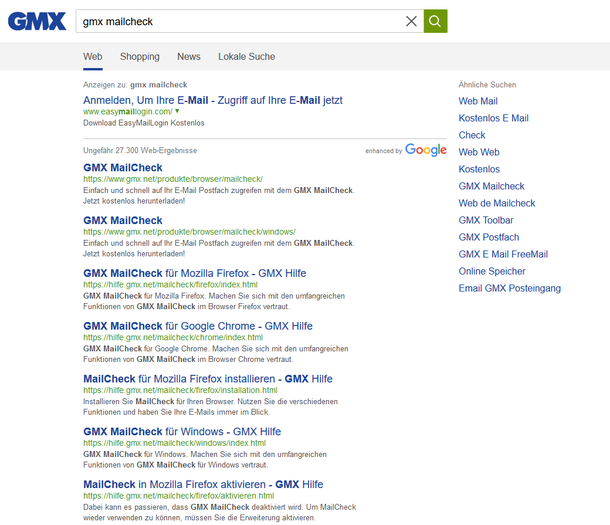
Task: Select related search 'GMX E Mail FreeMail'
Action: (503, 254)
